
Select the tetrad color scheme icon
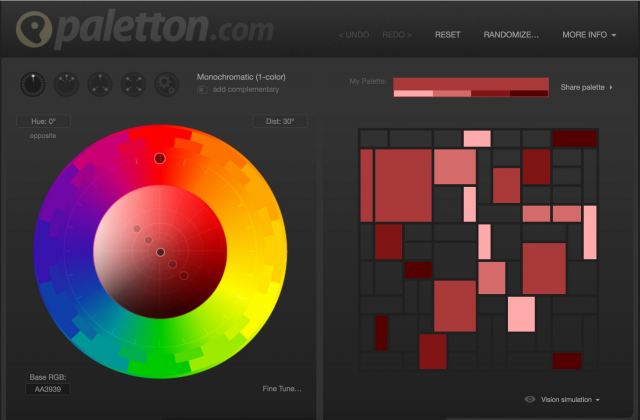pyautogui.click(x=133, y=84)
